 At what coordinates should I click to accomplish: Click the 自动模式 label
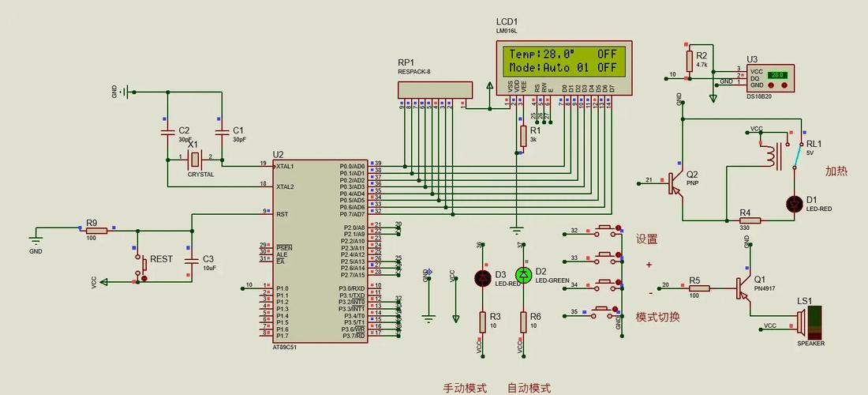529,389
